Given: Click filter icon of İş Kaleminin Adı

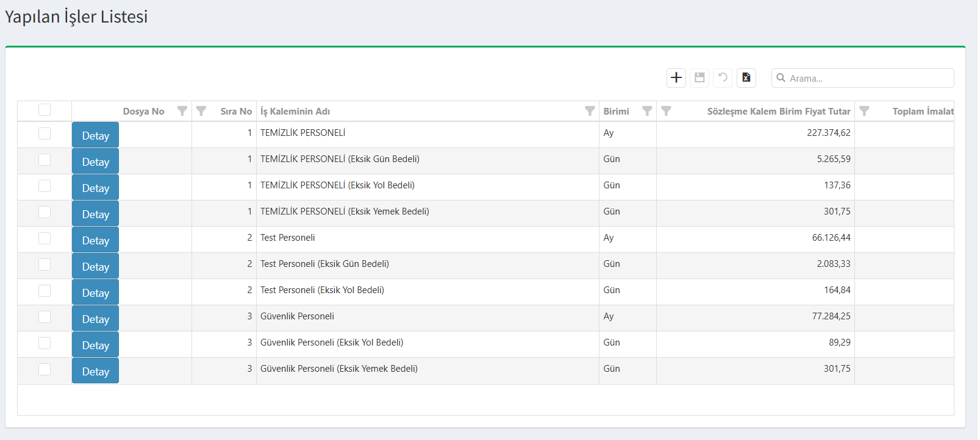Looking at the screenshot, I should click(x=589, y=111).
